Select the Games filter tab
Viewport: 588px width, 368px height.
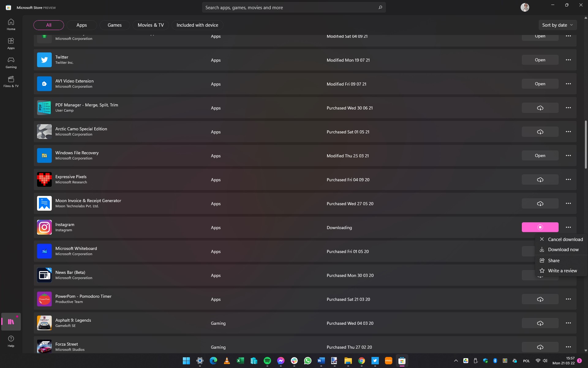coord(115,25)
